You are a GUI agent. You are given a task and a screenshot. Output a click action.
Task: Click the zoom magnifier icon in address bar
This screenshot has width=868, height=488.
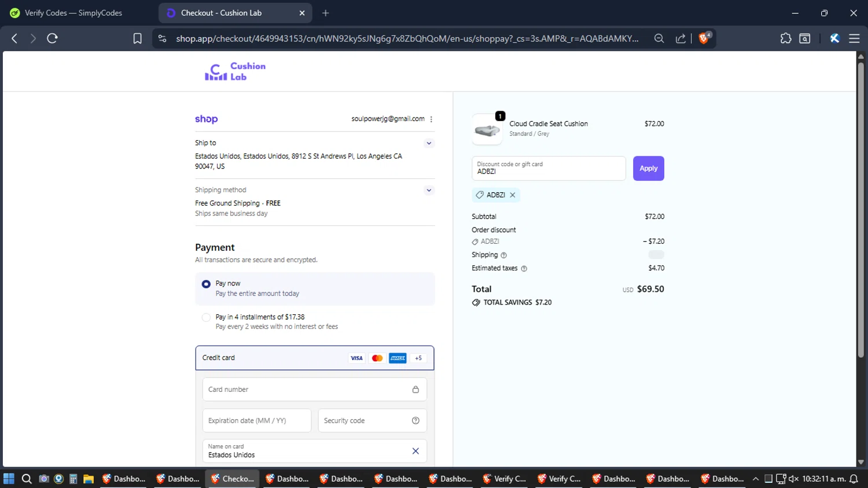[659, 38]
